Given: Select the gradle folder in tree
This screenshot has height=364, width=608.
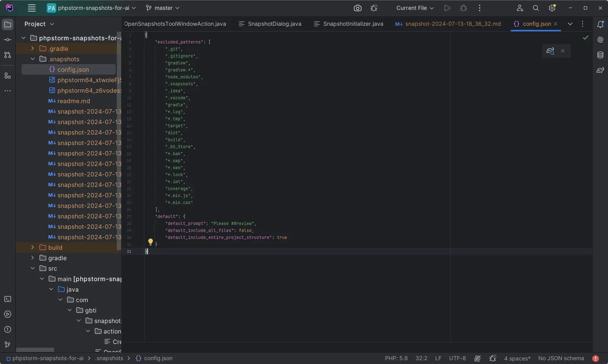Looking at the screenshot, I should click(x=57, y=258).
